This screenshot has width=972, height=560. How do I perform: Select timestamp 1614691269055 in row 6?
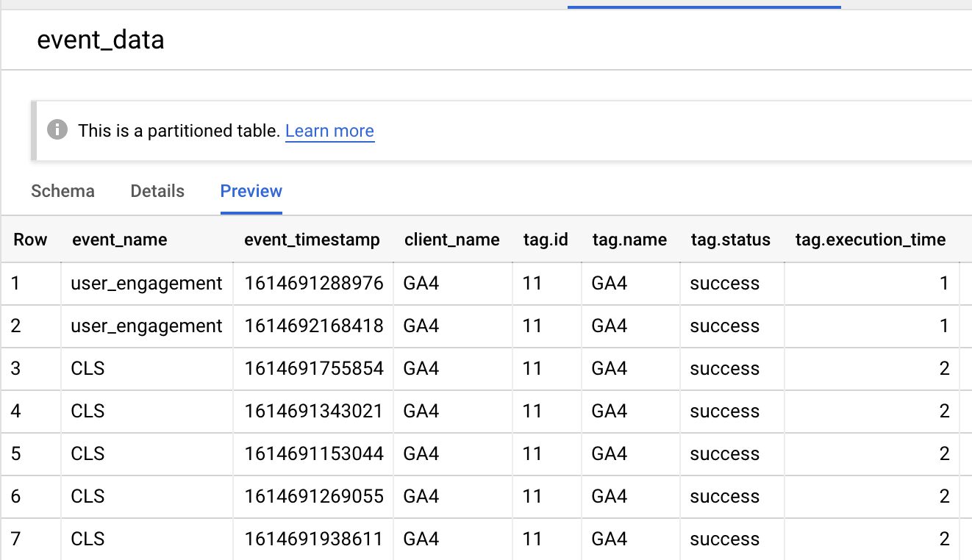pos(314,497)
